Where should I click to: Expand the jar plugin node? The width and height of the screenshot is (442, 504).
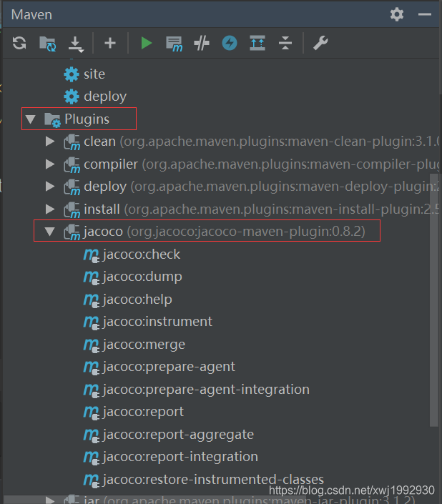coord(50,500)
